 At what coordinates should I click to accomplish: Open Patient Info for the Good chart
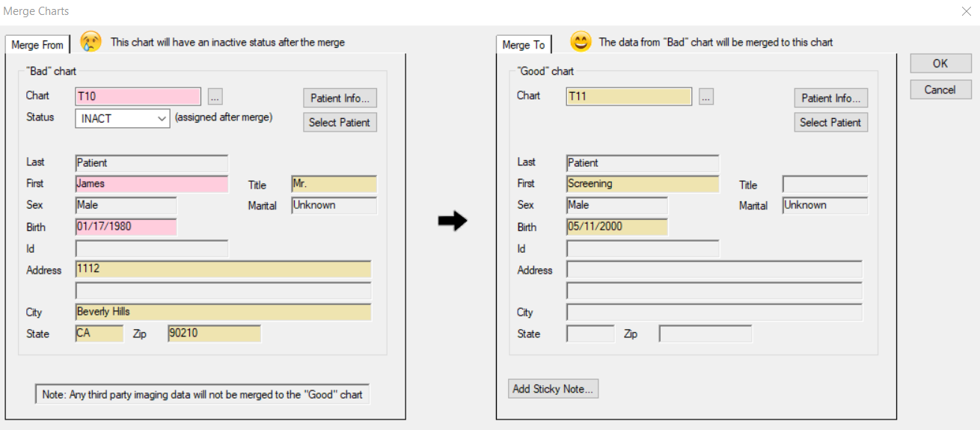(830, 98)
